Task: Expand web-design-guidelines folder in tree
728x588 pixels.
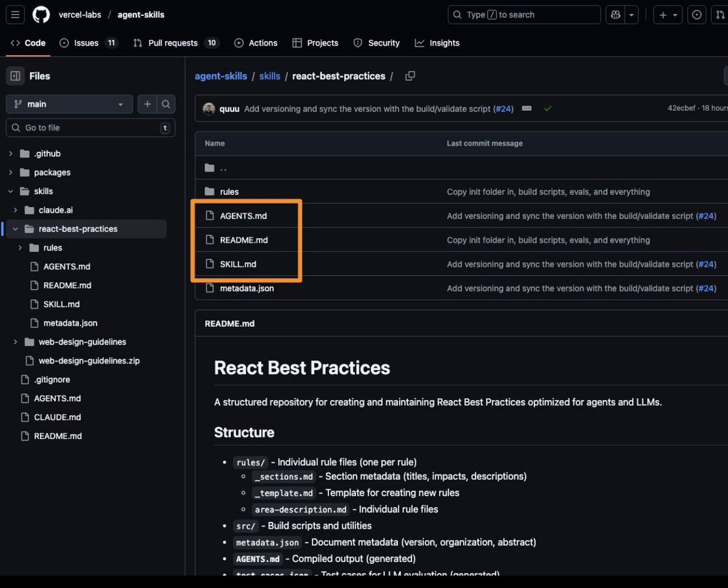Action: 16,342
